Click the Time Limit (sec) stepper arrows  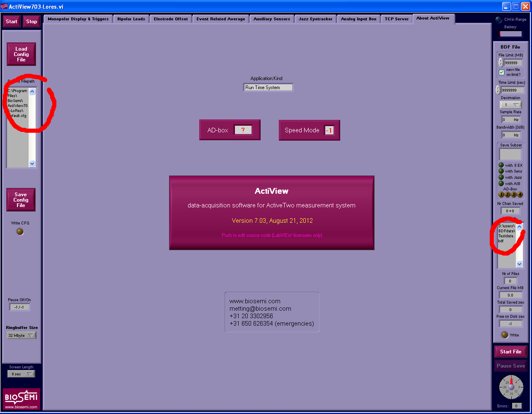click(498, 90)
